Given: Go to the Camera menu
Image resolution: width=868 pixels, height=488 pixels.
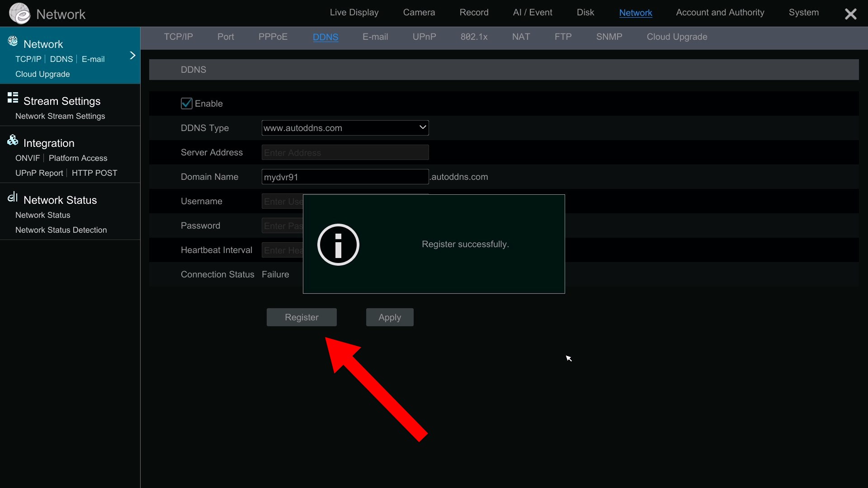Looking at the screenshot, I should 419,13.
